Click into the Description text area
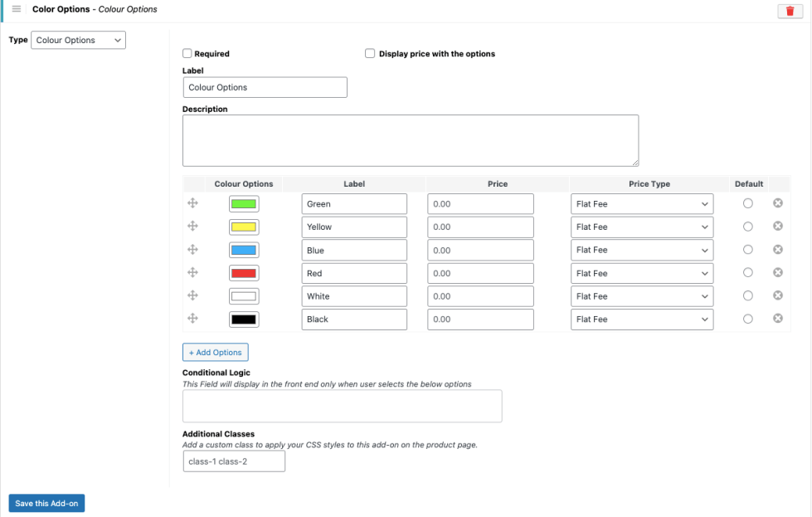 411,140
